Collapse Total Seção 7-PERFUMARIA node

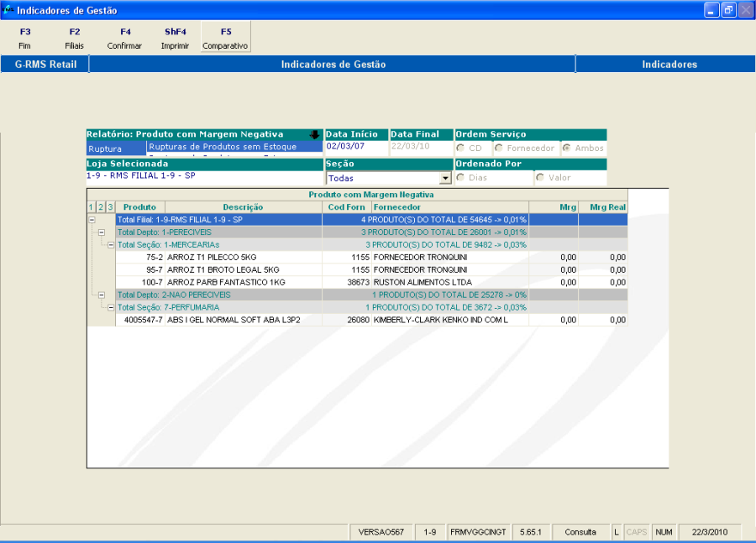(x=111, y=307)
